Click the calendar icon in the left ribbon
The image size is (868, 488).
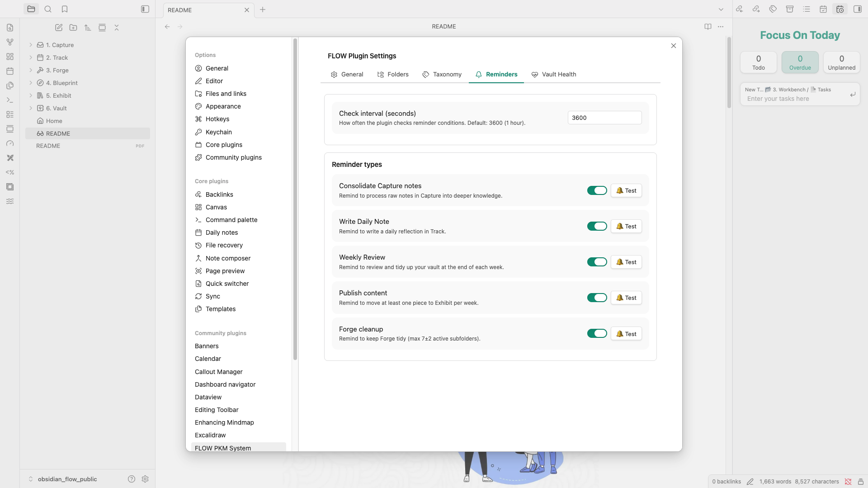10,71
